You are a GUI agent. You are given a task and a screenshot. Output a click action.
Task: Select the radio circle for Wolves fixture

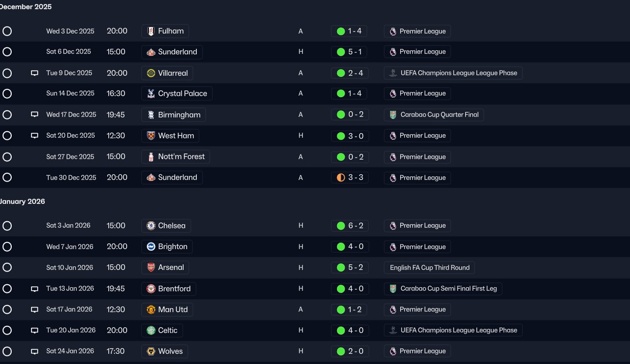point(7,351)
